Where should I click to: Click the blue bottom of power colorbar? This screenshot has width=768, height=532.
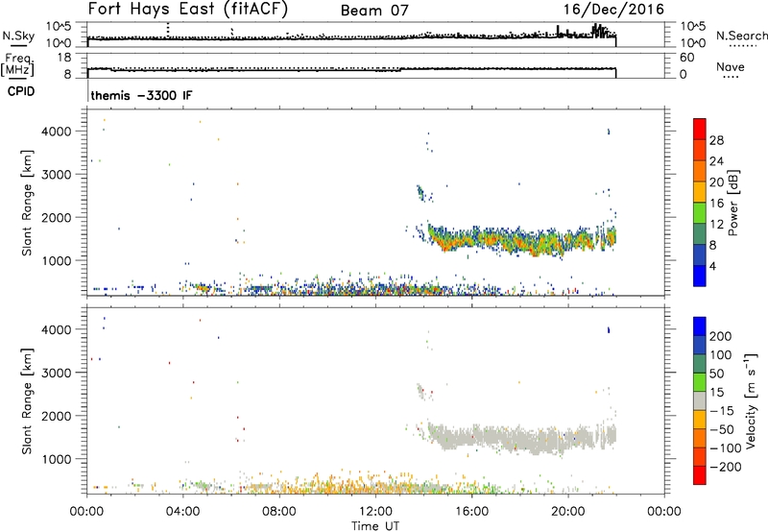click(700, 276)
